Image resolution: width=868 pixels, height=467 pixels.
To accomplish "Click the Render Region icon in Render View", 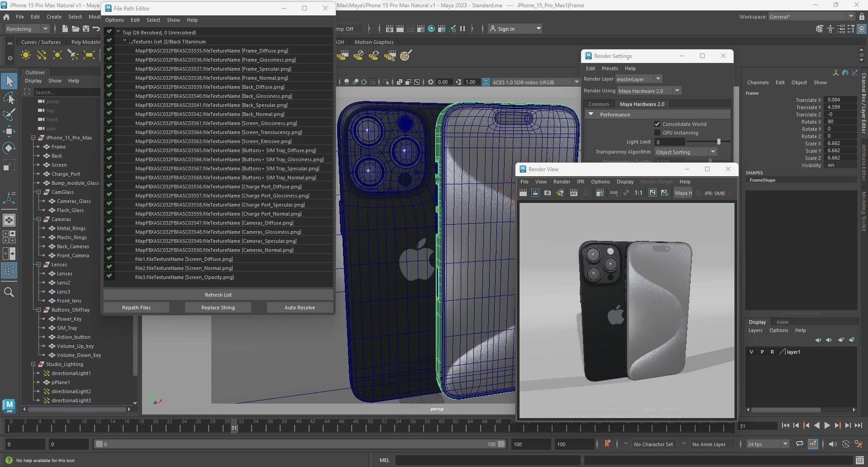I will point(535,193).
